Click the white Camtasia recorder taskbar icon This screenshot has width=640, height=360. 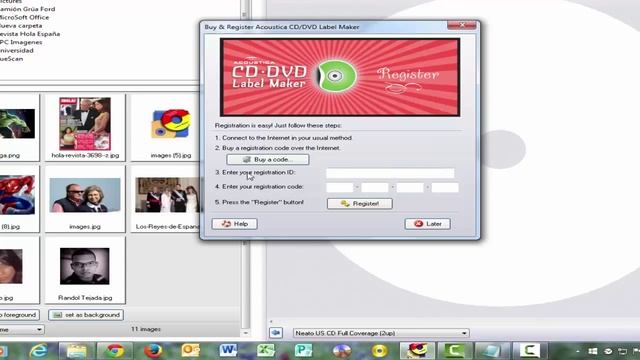tap(529, 351)
